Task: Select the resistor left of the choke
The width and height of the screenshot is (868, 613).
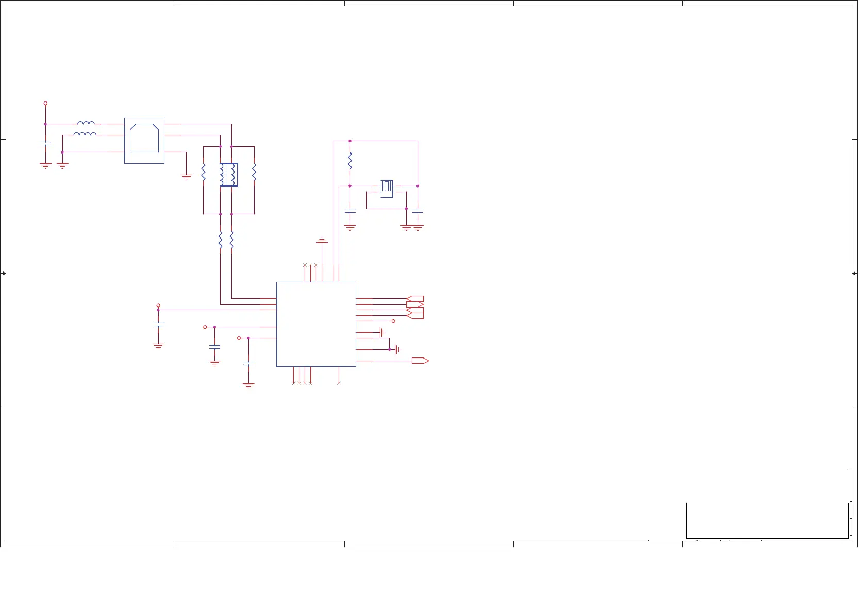Action: (204, 172)
